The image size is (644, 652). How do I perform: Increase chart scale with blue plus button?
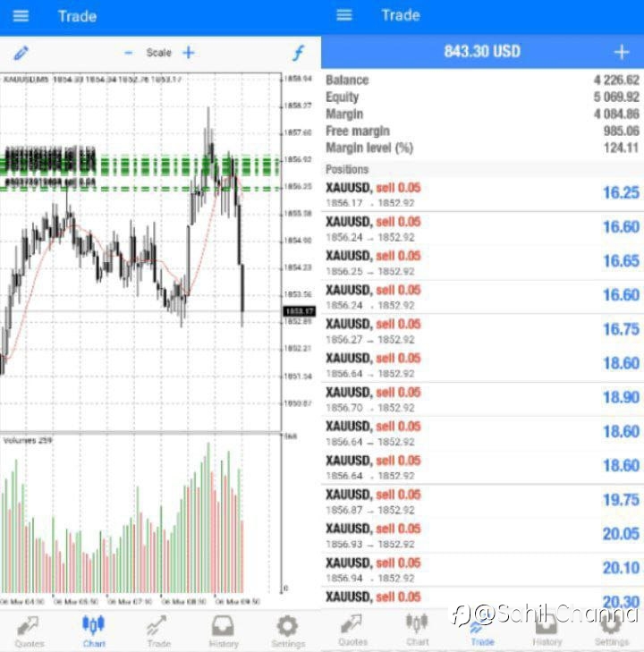click(189, 53)
